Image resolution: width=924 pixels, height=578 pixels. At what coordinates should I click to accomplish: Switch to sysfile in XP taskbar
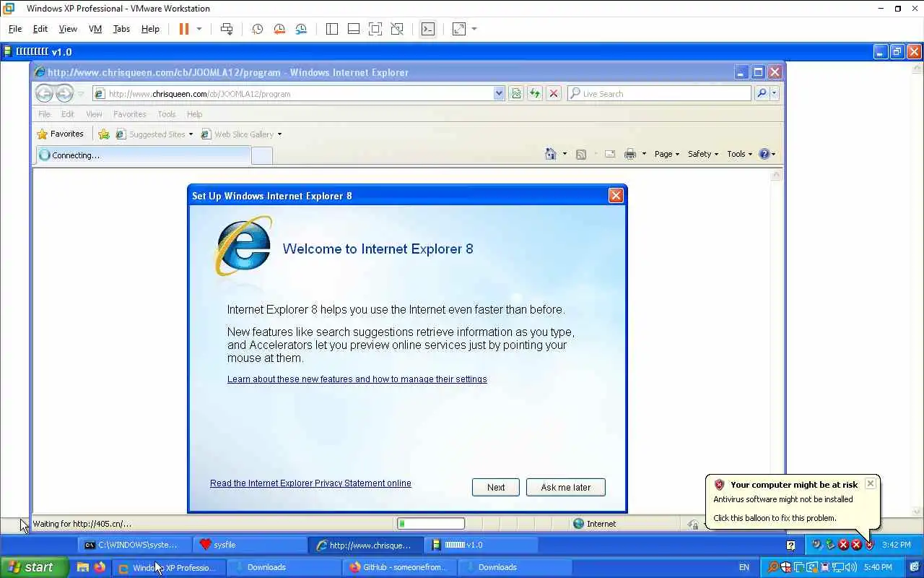click(250, 545)
